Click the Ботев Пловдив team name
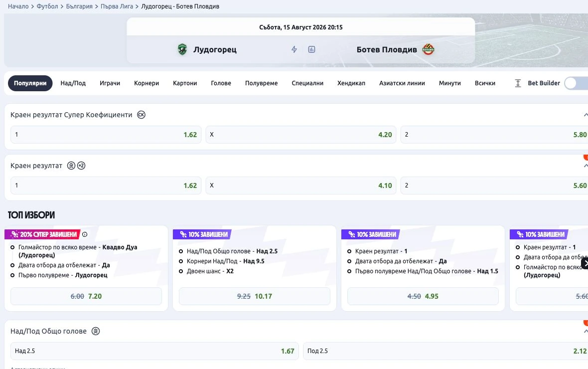The width and height of the screenshot is (588, 369). click(x=387, y=49)
